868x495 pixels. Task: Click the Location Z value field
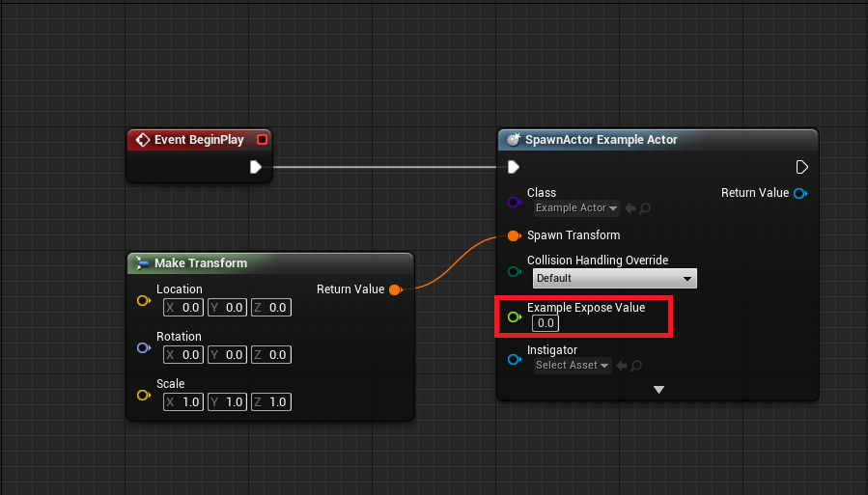pos(270,308)
